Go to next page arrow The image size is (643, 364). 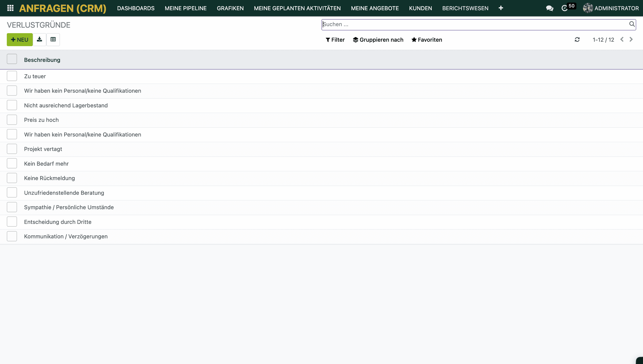point(631,40)
